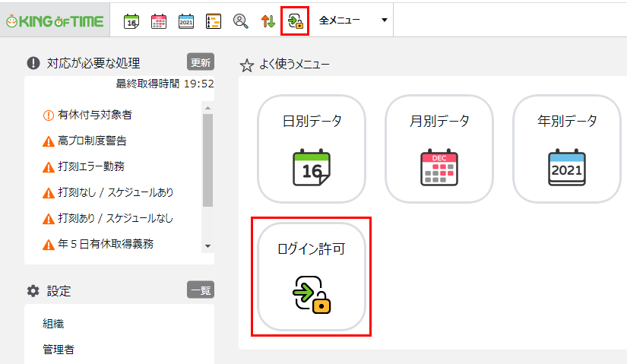Viewport: 627px width, 364px height.
Task: Click the star icon beside よく使うメニュー
Action: pyautogui.click(x=247, y=65)
